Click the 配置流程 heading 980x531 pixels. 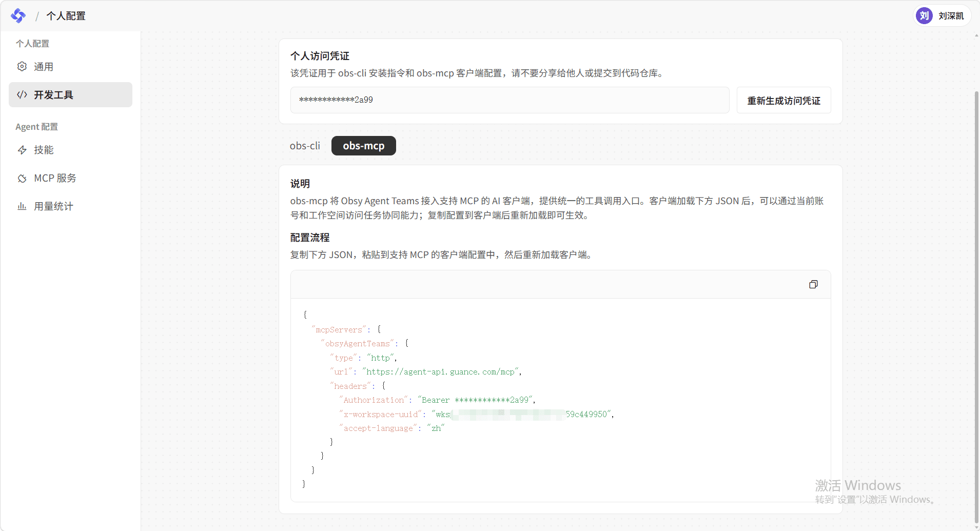(310, 238)
